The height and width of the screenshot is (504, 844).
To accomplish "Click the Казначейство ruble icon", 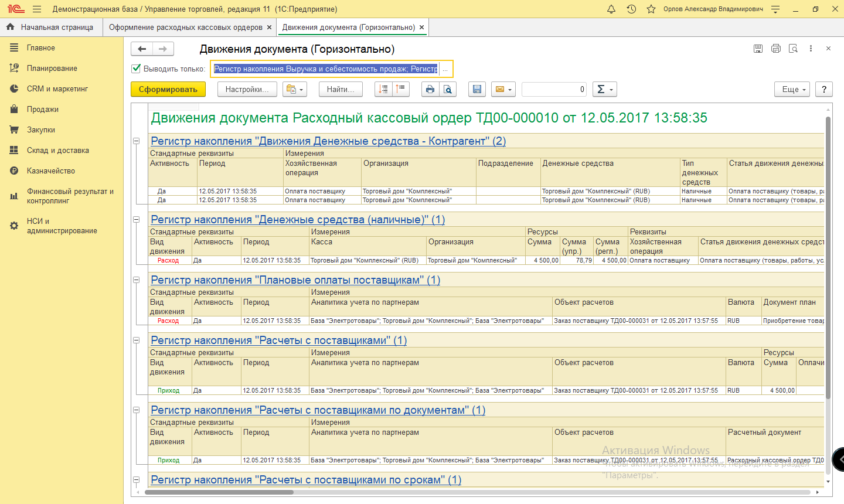I will [14, 171].
